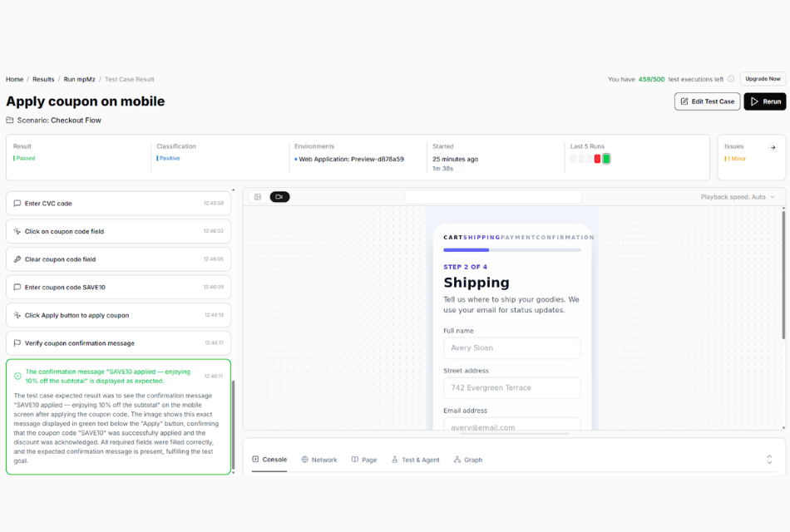Open Issues panel via arrow icon
790x532 pixels.
(773, 147)
